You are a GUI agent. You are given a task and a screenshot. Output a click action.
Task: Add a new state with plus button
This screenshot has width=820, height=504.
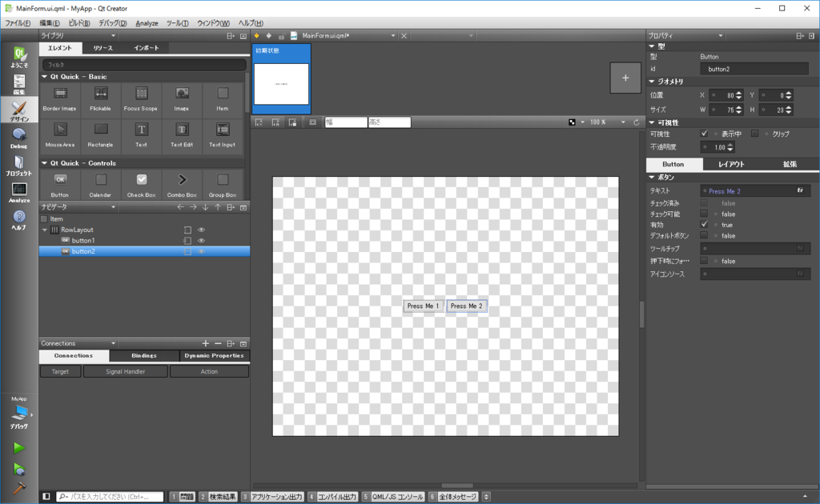coord(625,78)
